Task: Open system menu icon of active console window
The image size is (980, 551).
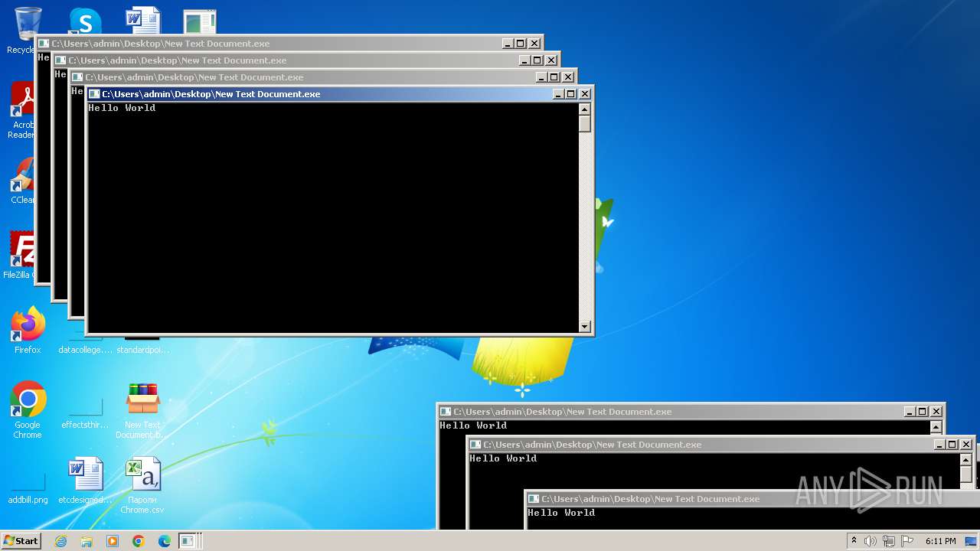Action: coord(95,94)
